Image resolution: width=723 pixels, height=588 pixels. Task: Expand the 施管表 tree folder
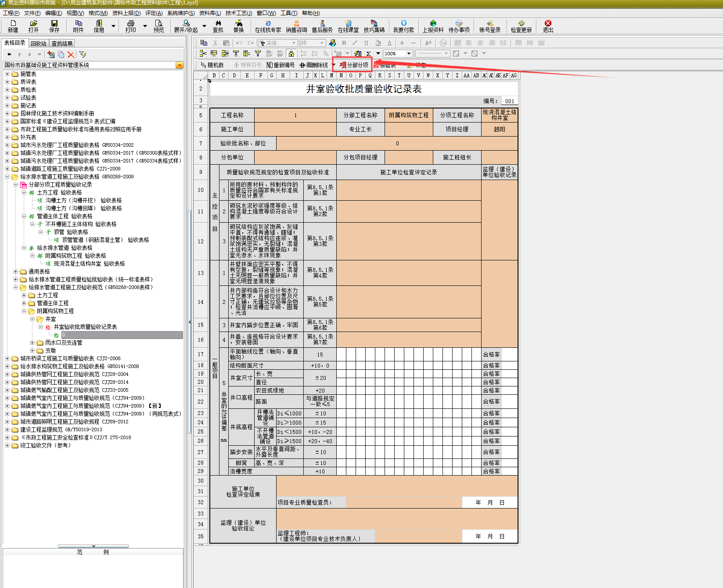point(7,74)
